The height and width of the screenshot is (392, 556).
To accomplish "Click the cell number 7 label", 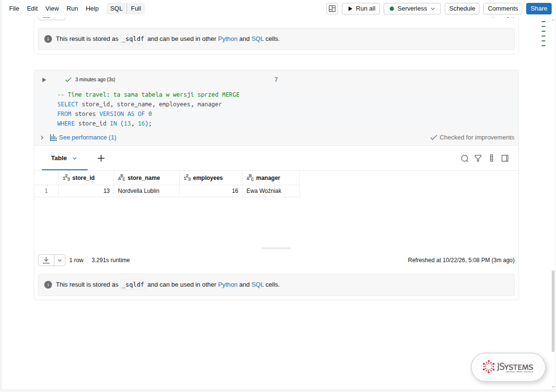I will click(276, 80).
